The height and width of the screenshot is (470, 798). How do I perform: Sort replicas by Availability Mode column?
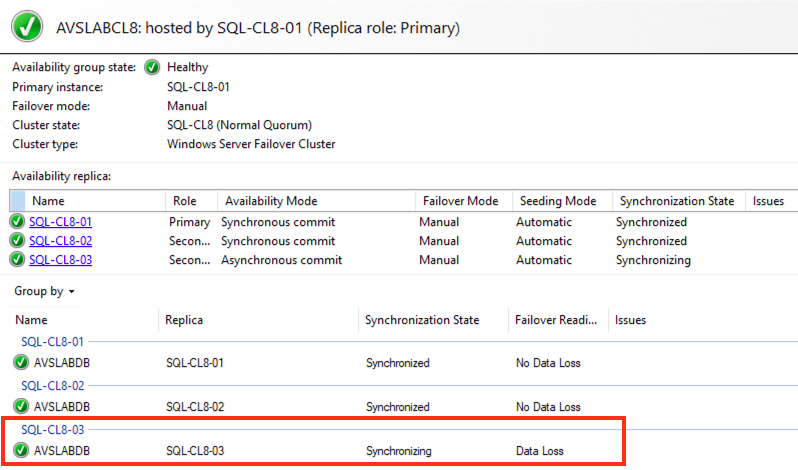click(271, 201)
